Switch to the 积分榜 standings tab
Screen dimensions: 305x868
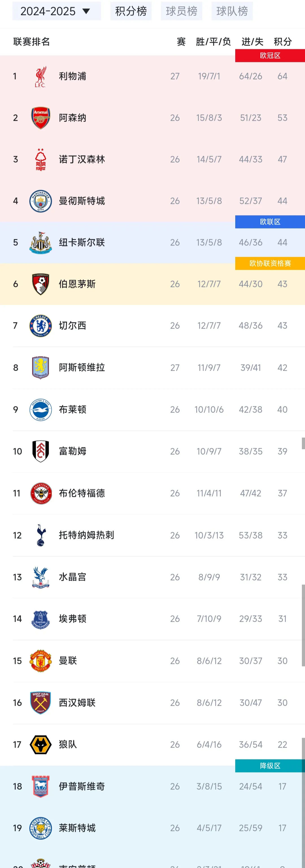coord(131,11)
